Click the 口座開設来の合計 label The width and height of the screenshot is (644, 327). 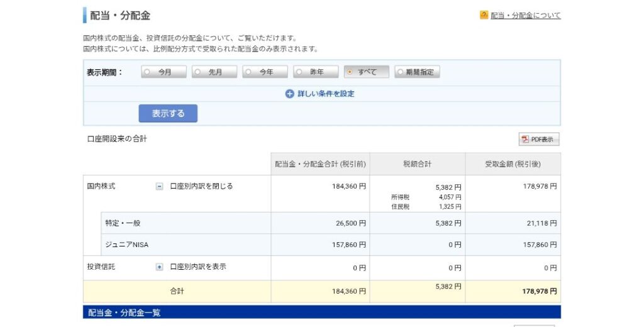(117, 139)
